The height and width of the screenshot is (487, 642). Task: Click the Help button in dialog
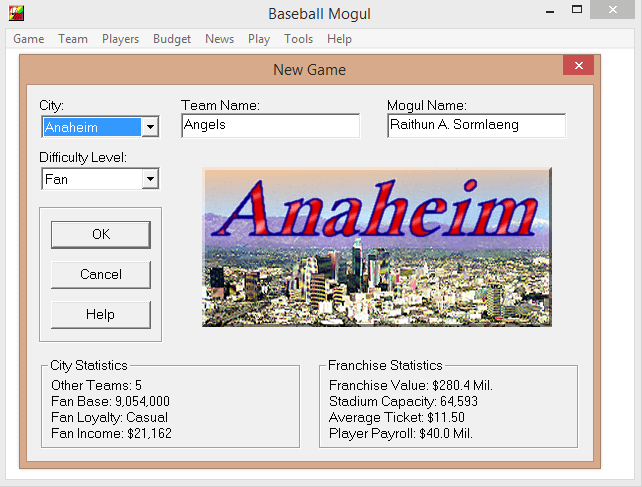[x=101, y=315]
